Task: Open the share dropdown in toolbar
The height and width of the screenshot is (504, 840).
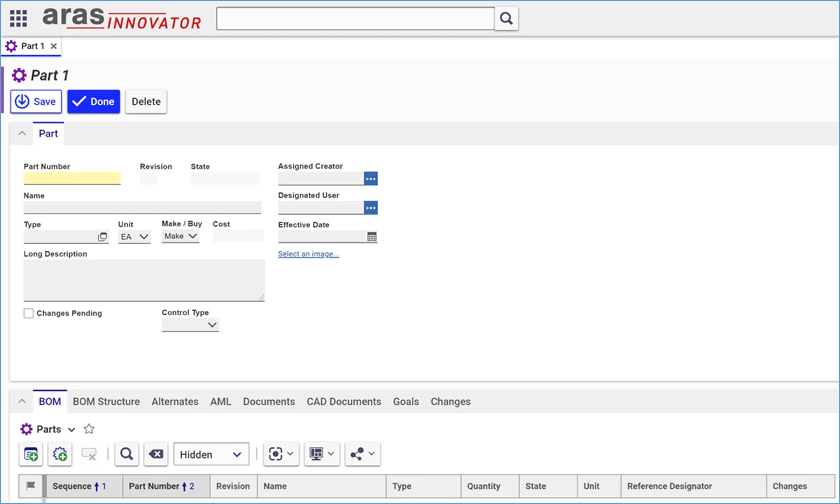Action: coord(363,454)
